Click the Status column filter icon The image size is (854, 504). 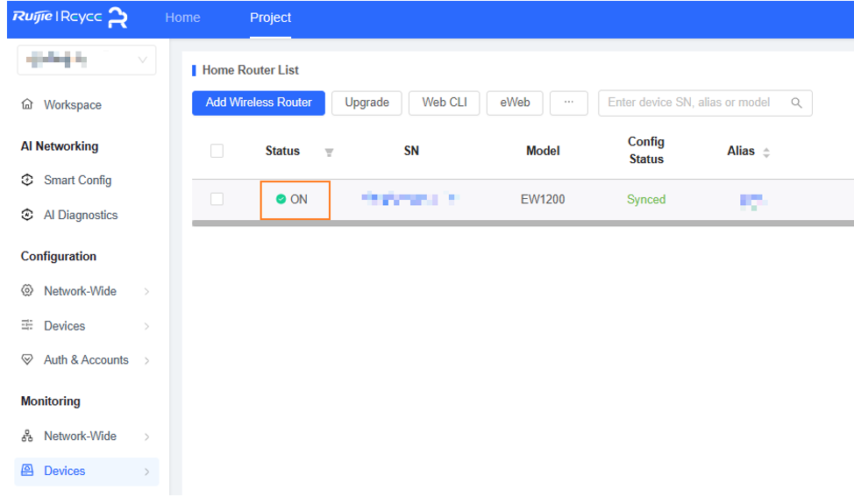point(329,153)
